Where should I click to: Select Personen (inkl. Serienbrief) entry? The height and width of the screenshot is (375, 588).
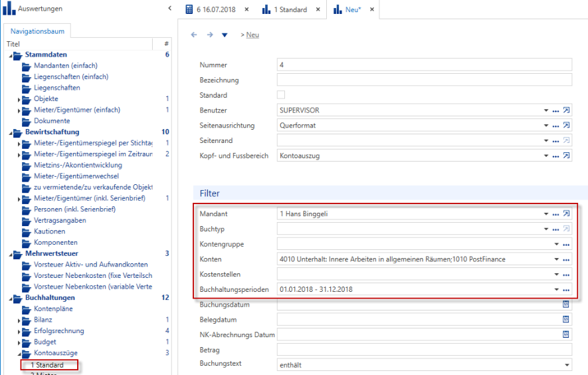tap(74, 209)
